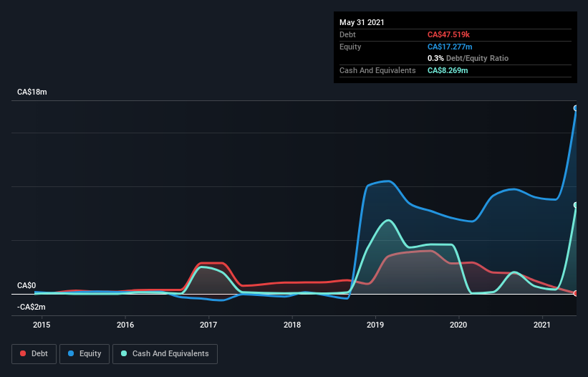Select the 2016 x-axis label
The height and width of the screenshot is (377, 588).
pyautogui.click(x=125, y=325)
